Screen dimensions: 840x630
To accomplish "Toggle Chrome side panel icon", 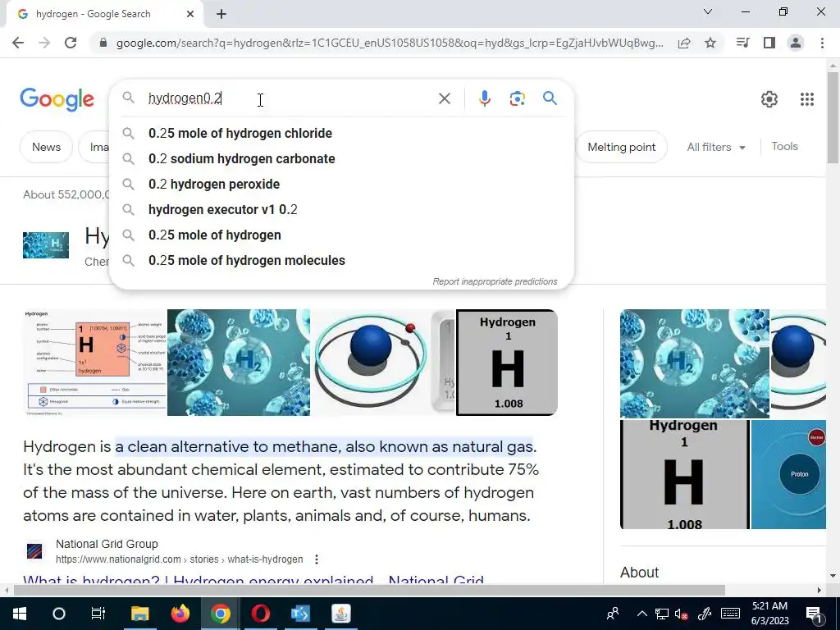I will [769, 43].
